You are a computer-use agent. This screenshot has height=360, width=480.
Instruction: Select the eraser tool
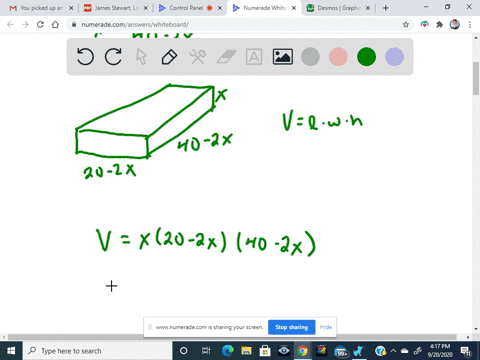click(226, 57)
